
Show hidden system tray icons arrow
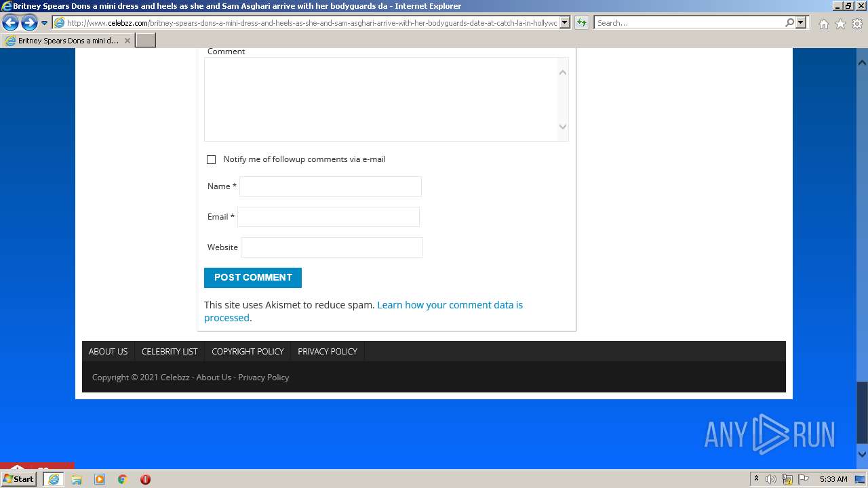tap(756, 479)
